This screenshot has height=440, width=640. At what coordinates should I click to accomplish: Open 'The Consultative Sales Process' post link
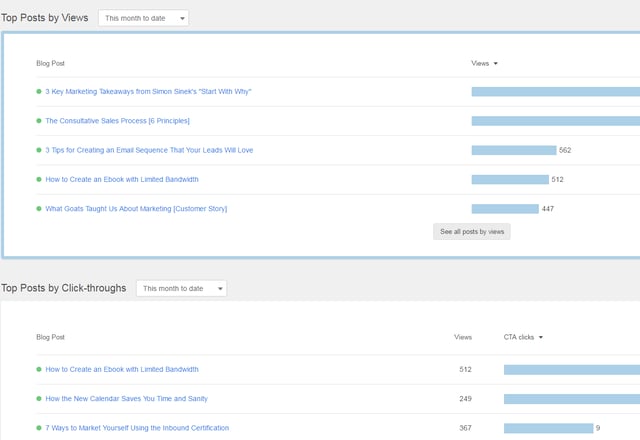[x=117, y=121]
